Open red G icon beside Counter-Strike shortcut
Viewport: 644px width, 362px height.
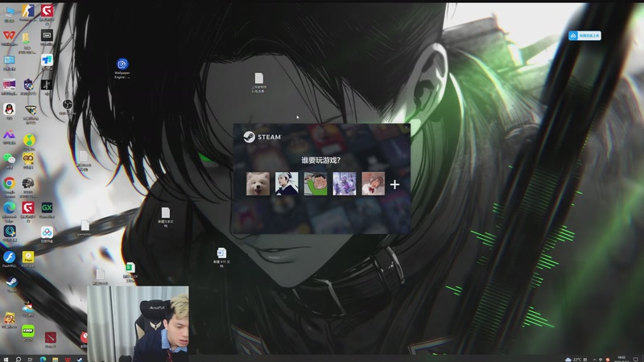pos(47,14)
